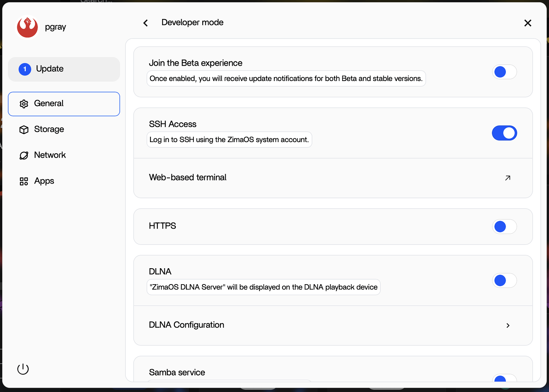Click the General gear icon
Image resolution: width=549 pixels, height=392 pixels.
(x=24, y=104)
